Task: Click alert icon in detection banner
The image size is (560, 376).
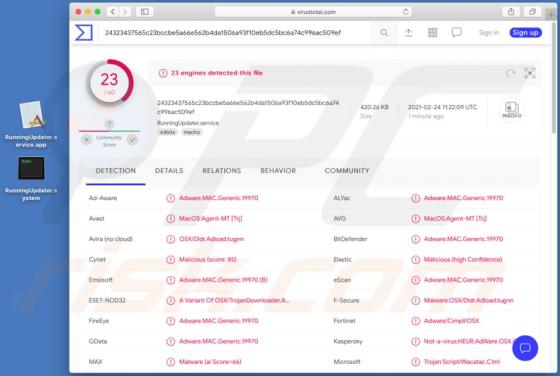Action: click(x=163, y=73)
